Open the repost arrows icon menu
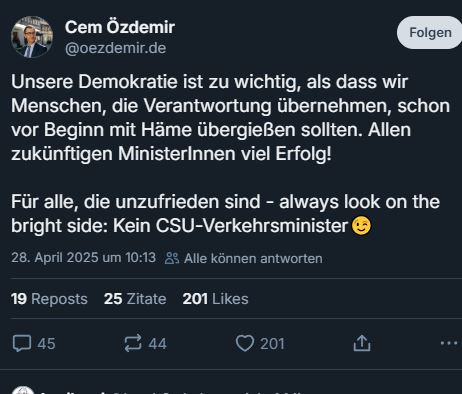Screen dimensions: 462x394 pos(133,343)
